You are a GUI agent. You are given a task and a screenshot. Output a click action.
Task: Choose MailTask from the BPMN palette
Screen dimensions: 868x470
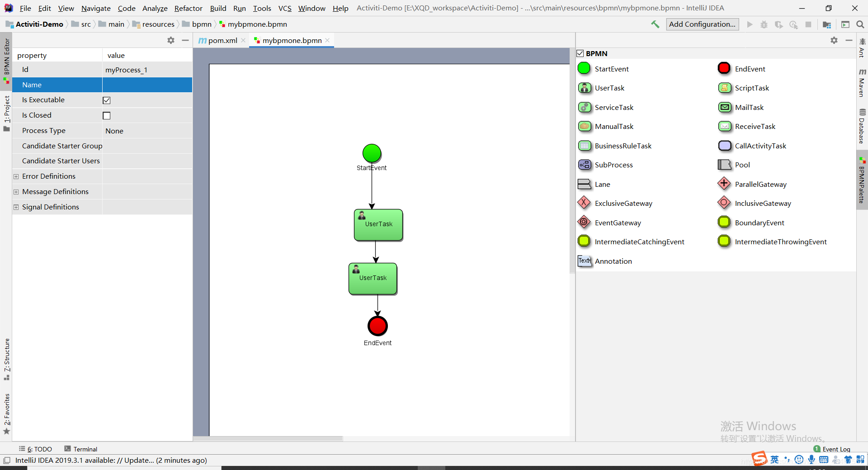pos(741,107)
